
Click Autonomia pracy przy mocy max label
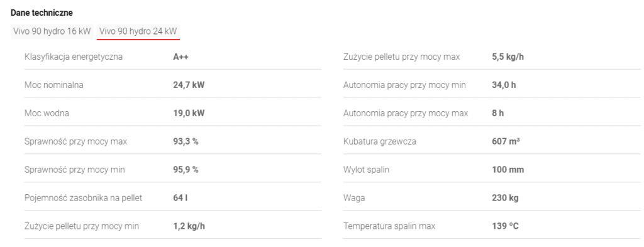coord(406,113)
